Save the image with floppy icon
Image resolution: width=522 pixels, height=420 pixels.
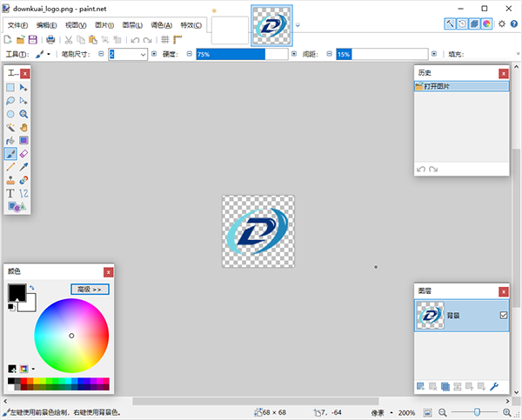pos(33,40)
